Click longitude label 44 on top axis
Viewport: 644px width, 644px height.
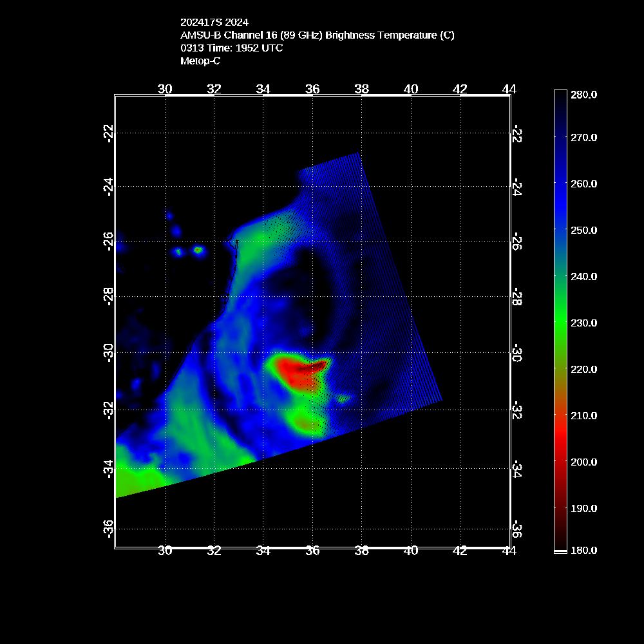(x=509, y=89)
